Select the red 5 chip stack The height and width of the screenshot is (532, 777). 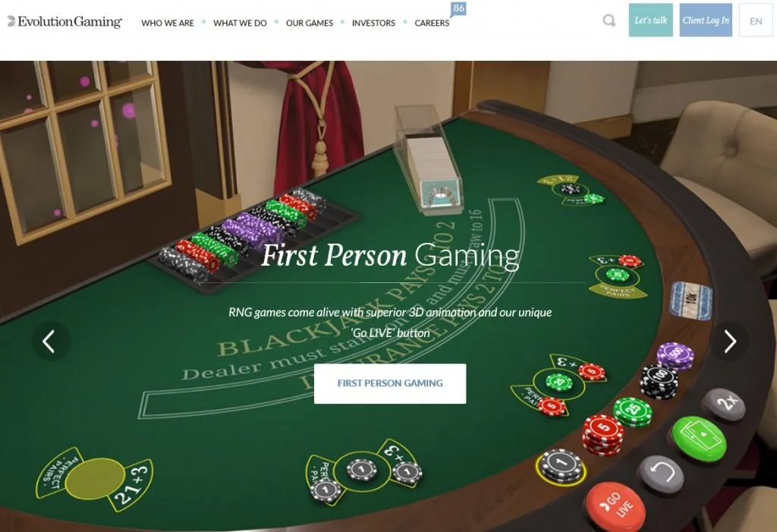point(602,433)
